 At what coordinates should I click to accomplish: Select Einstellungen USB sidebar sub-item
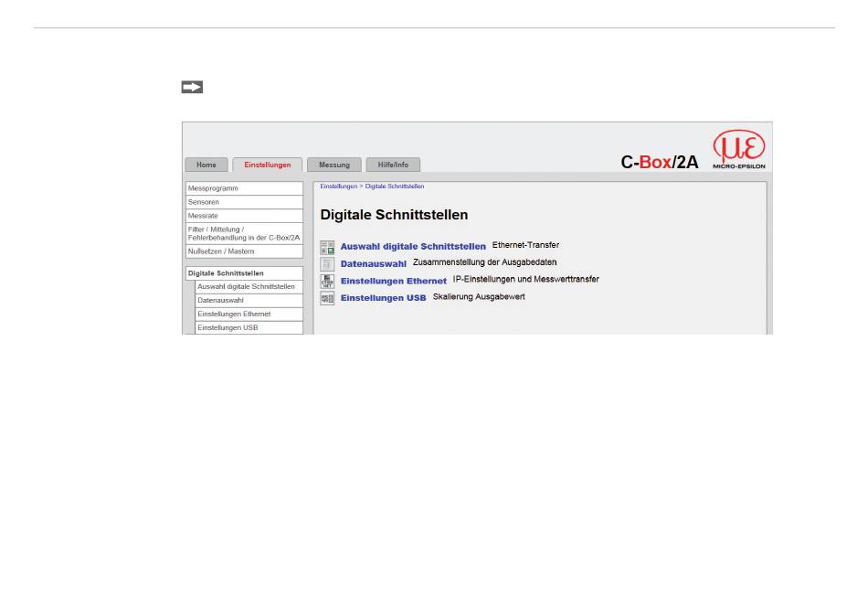(x=249, y=327)
